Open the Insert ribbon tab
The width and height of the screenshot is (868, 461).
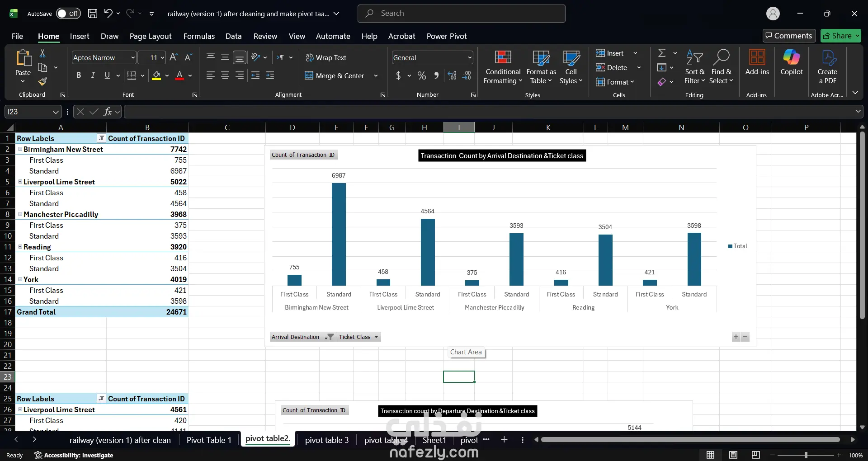click(x=80, y=36)
